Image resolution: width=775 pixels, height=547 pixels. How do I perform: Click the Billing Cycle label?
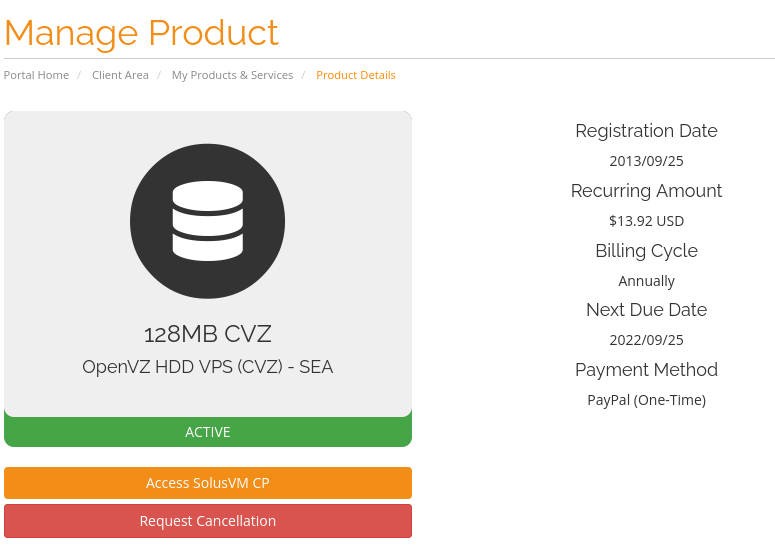tap(646, 251)
